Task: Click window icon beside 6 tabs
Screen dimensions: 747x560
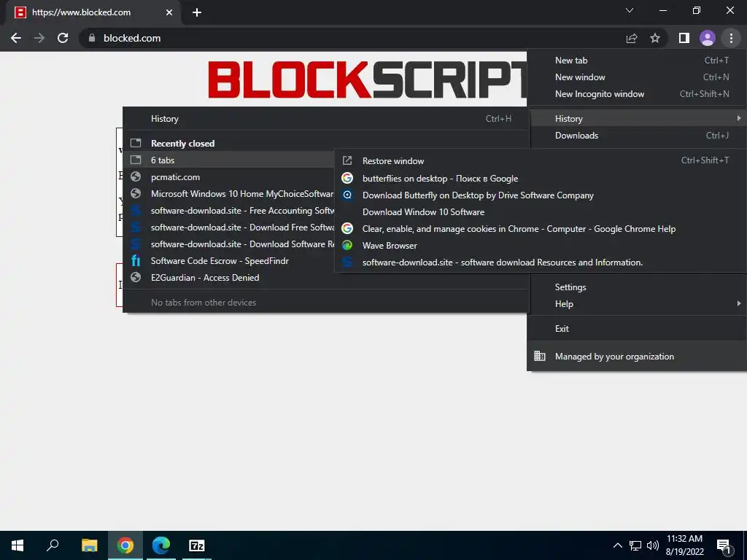Action: (x=136, y=160)
